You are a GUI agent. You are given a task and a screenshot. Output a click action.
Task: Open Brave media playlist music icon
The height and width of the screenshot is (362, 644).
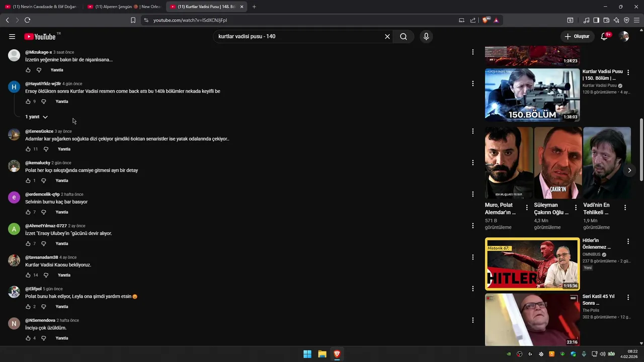(586, 20)
